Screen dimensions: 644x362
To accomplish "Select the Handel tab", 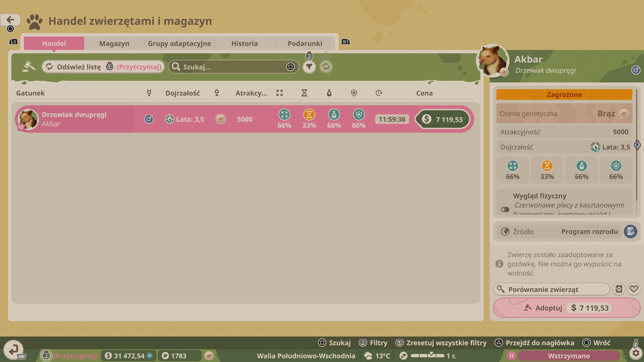I will tap(54, 43).
